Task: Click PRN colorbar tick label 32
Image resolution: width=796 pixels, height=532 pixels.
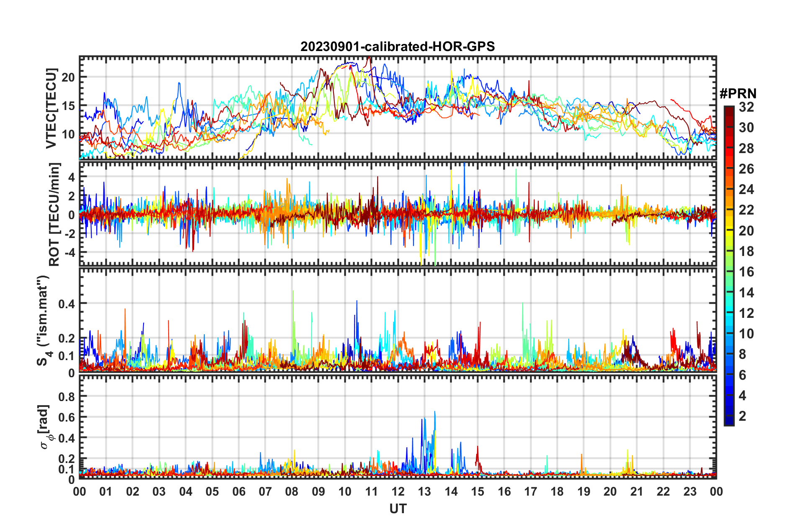Action: tap(746, 107)
